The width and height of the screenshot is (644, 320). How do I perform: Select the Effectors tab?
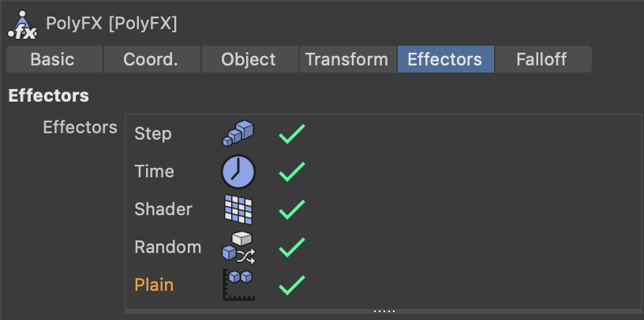444,59
